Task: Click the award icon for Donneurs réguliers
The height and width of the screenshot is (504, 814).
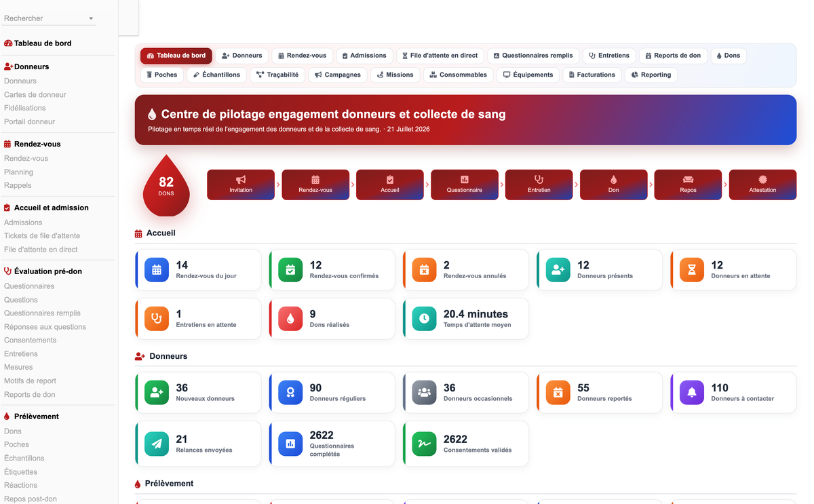Action: click(x=290, y=393)
